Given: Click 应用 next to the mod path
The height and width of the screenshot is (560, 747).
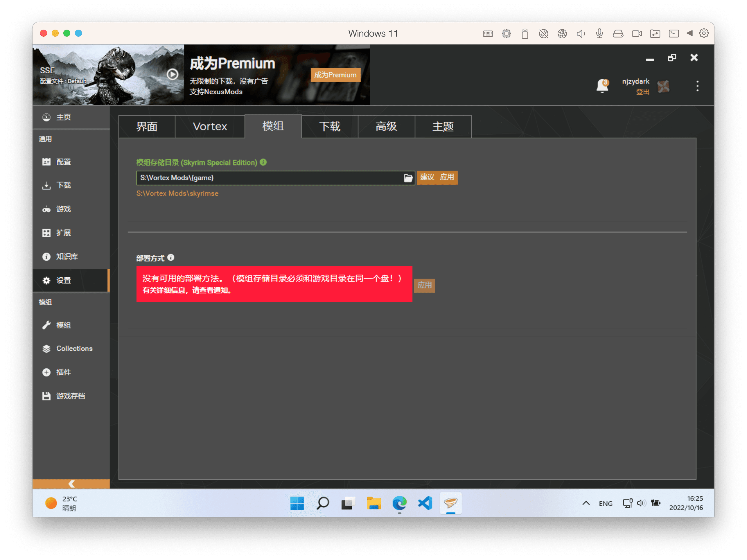Looking at the screenshot, I should pos(447,177).
